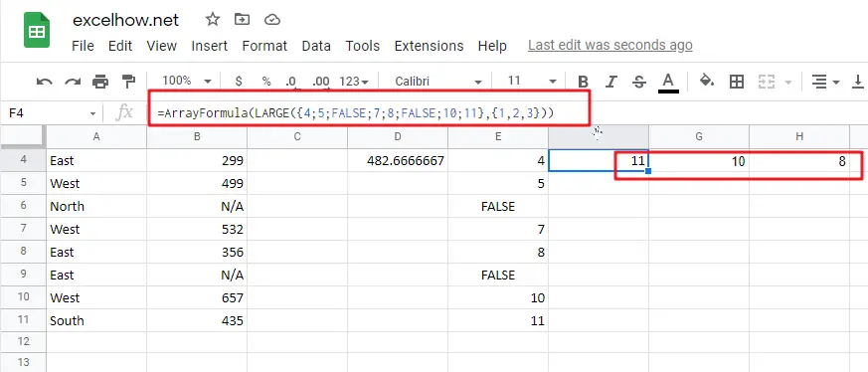The width and height of the screenshot is (868, 372).
Task: Select FALSE cell in row 6
Action: [498, 207]
